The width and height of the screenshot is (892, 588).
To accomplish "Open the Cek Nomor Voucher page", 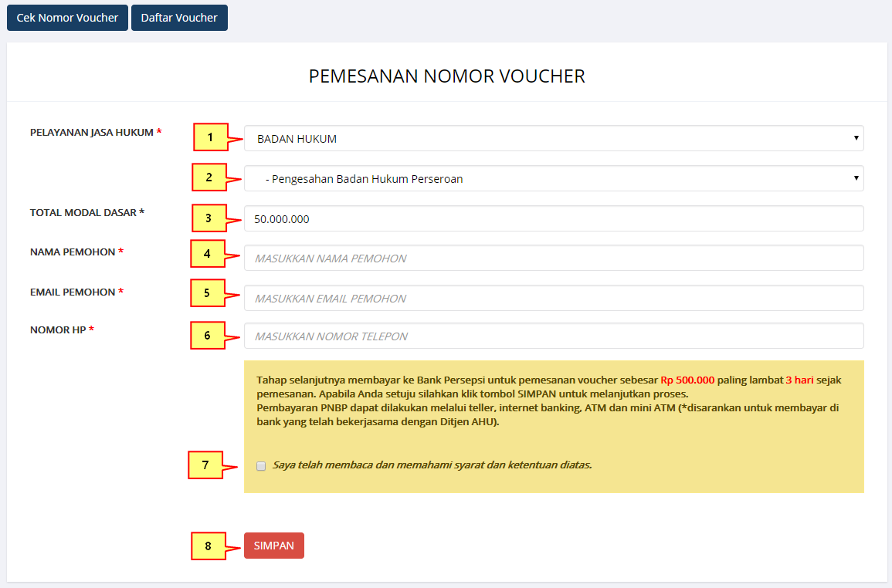I will pyautogui.click(x=67, y=18).
